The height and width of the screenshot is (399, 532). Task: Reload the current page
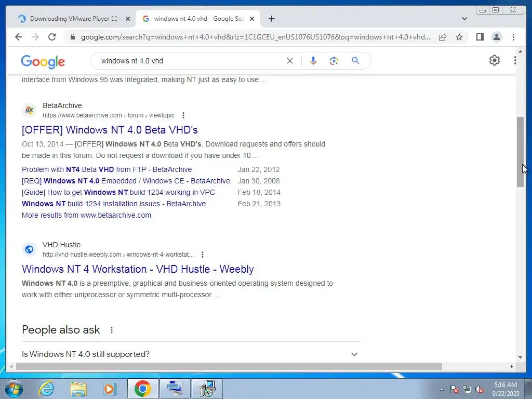[x=52, y=37]
